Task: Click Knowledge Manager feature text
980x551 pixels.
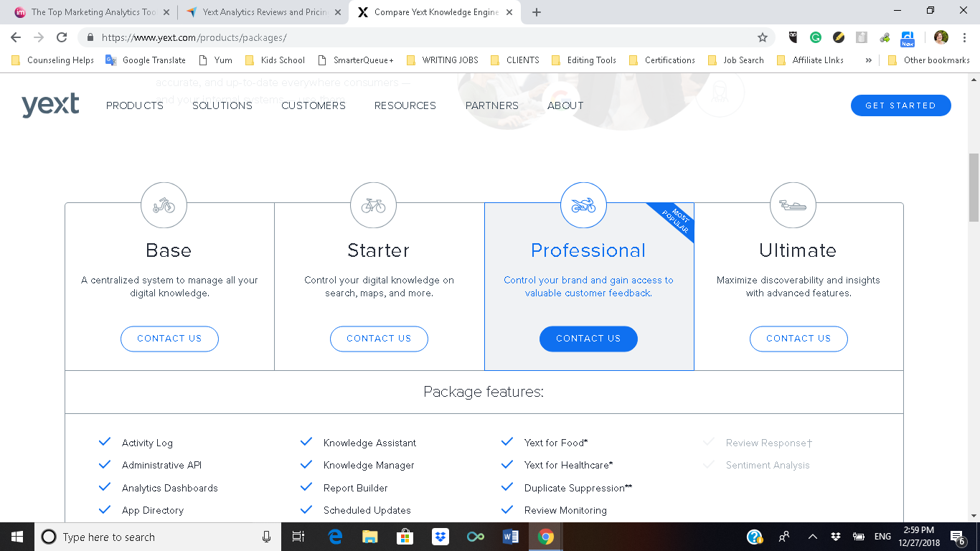Action: pyautogui.click(x=369, y=465)
